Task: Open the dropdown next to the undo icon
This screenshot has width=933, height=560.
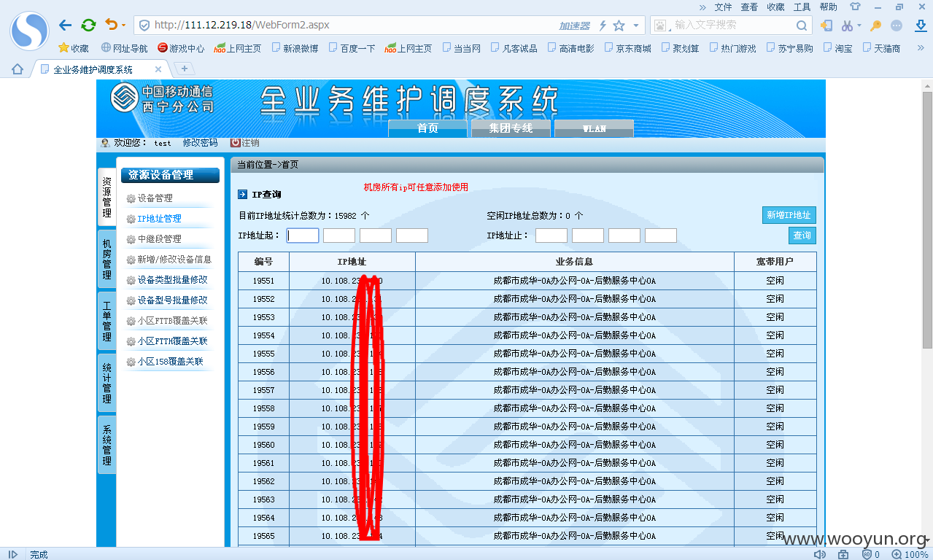Action: 123,26
